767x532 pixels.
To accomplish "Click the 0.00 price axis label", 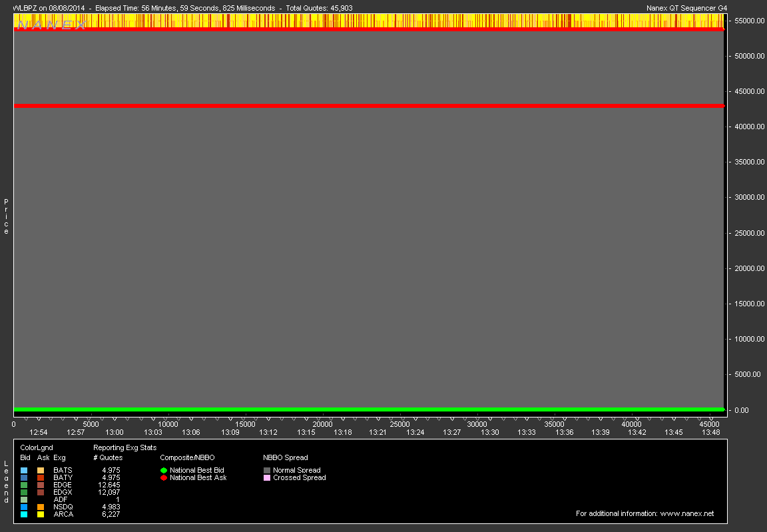I will pos(742,409).
